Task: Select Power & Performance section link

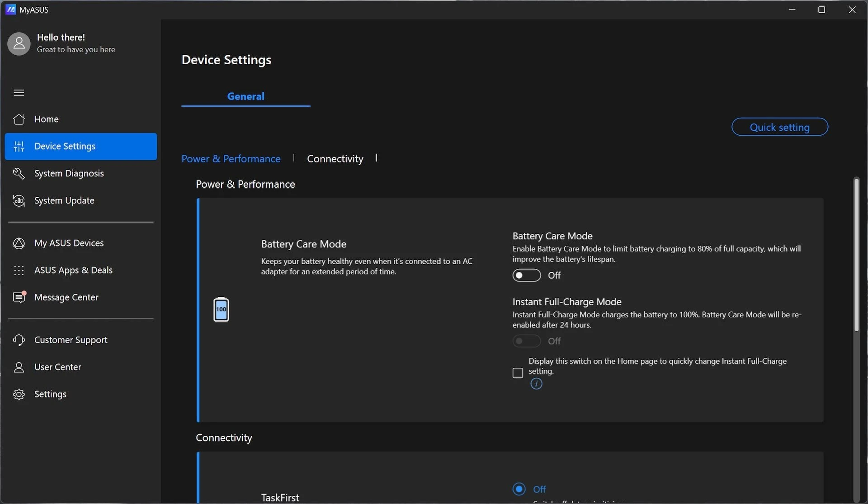Action: tap(231, 159)
